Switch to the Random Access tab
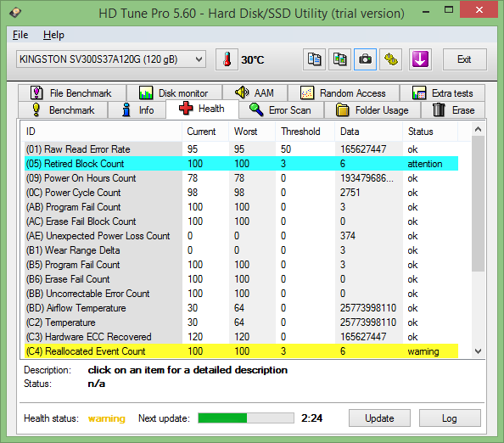The height and width of the screenshot is (443, 504). pos(344,93)
